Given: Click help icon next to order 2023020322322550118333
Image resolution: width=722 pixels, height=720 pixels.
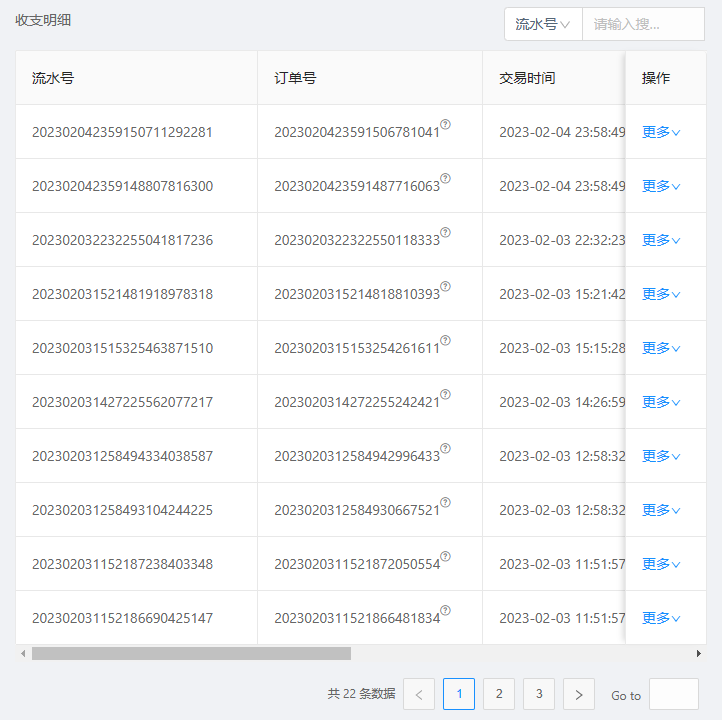Looking at the screenshot, I should [x=445, y=232].
